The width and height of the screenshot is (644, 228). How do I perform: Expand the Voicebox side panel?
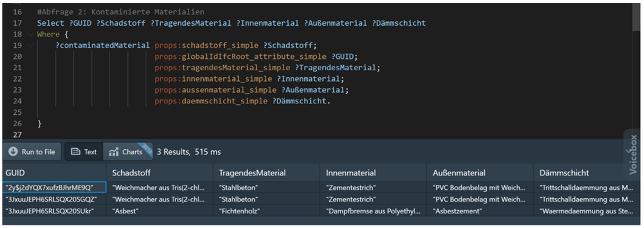633,155
